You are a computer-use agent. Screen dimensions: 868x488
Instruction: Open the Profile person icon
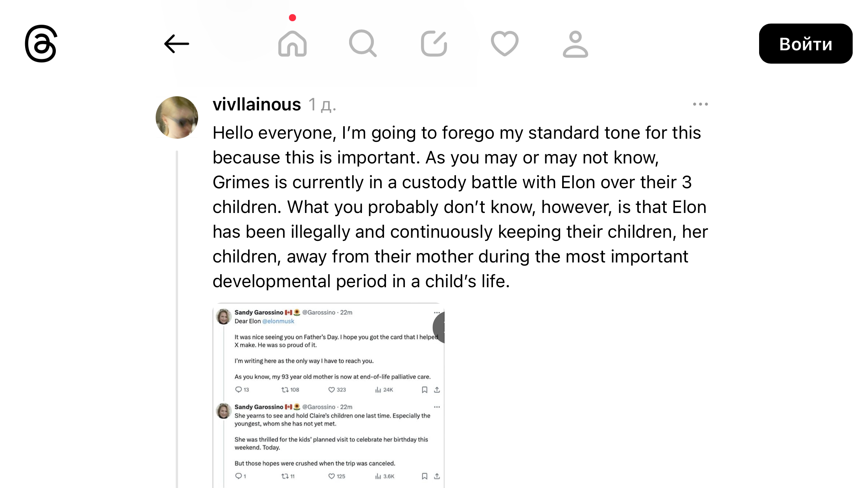point(576,44)
